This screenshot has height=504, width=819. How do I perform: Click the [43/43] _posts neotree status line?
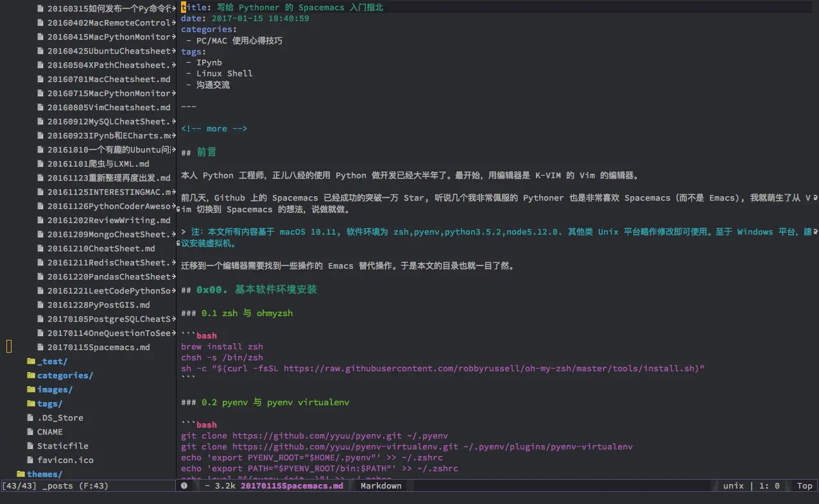click(x=55, y=486)
